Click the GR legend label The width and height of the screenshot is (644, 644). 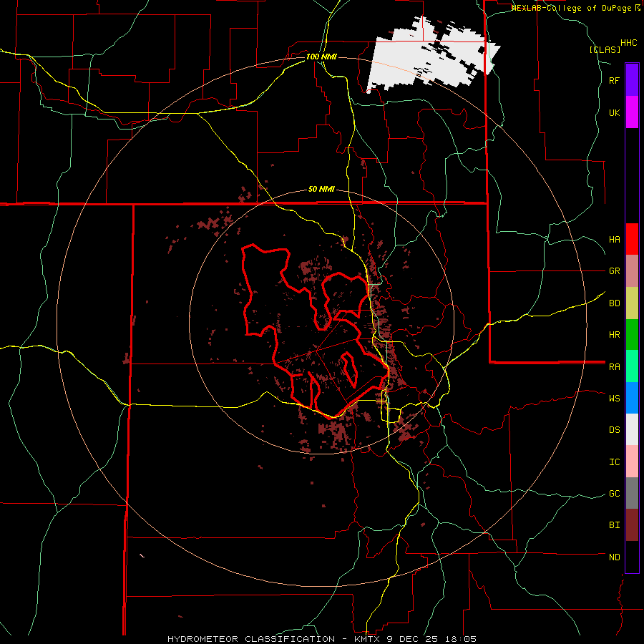[614, 271]
